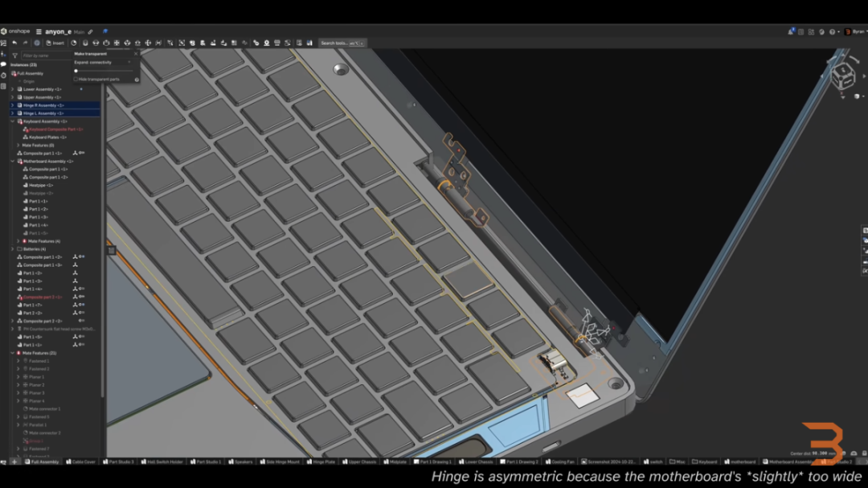Click the filter funnel icon in instances panel

pos(15,55)
